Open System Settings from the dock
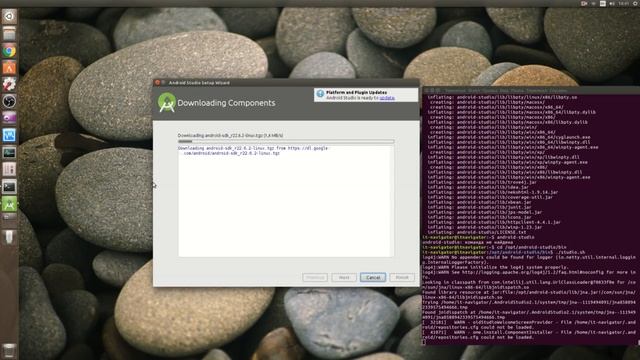Viewport: 640px width, 360px height. [9, 84]
